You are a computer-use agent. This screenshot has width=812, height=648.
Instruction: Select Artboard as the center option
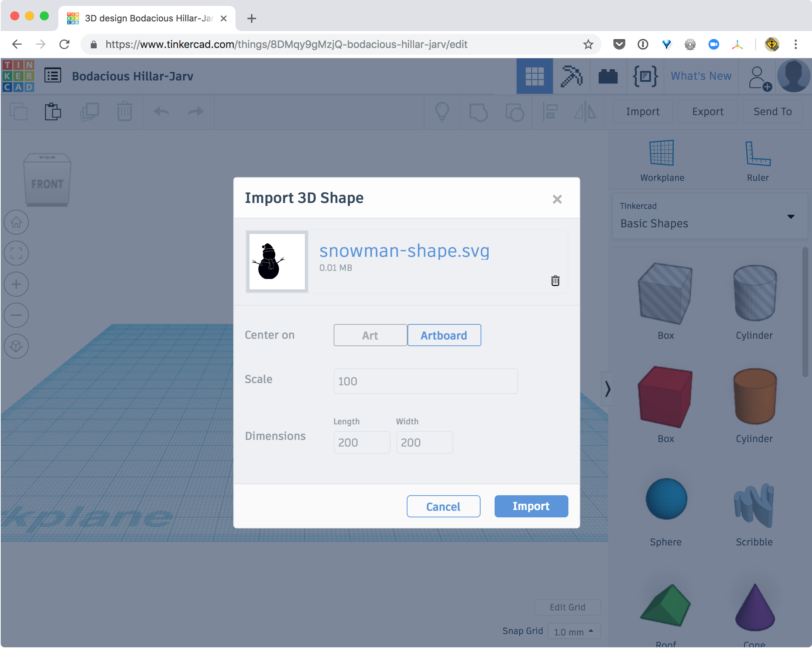pos(444,335)
